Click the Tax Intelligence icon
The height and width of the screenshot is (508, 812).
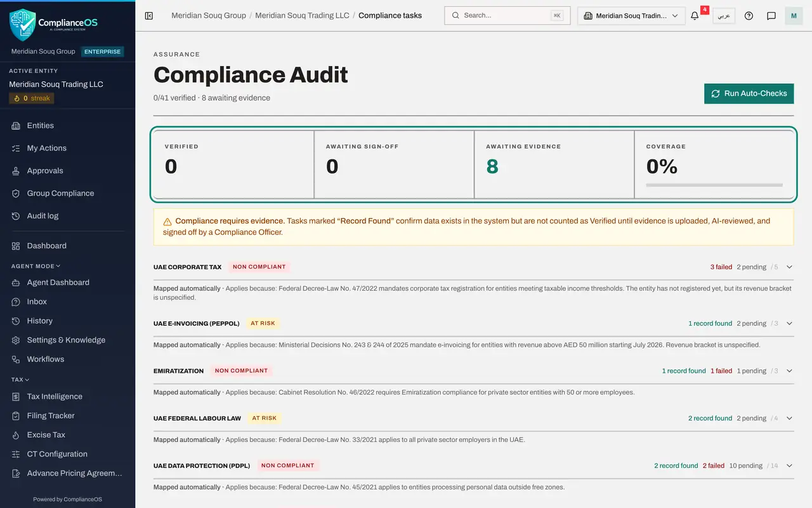[x=16, y=396]
